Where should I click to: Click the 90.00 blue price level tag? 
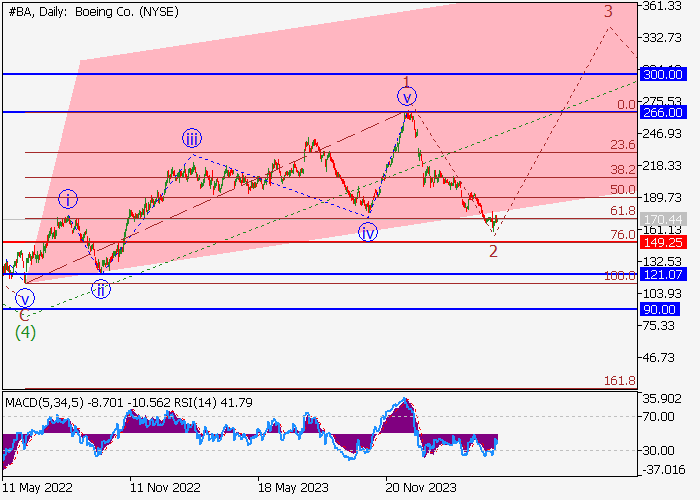point(661,309)
